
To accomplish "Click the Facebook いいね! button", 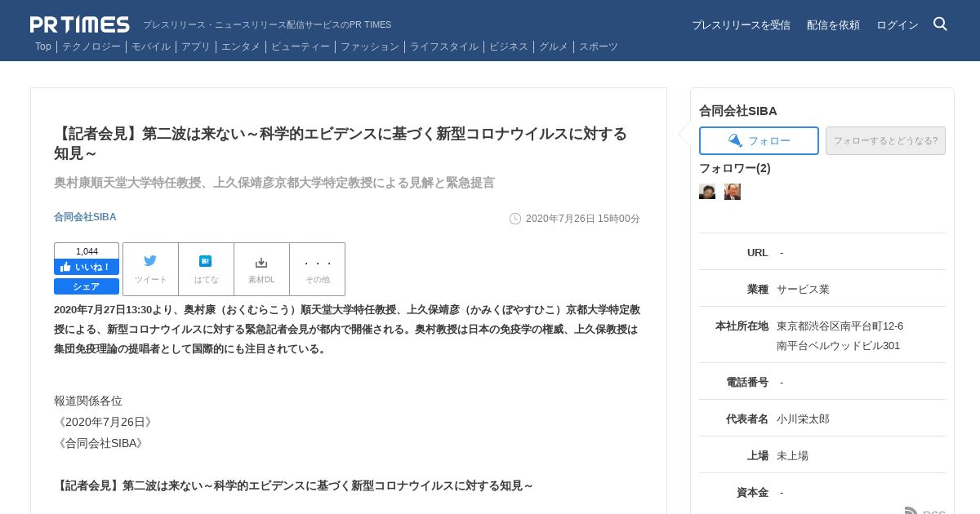I will click(87, 267).
